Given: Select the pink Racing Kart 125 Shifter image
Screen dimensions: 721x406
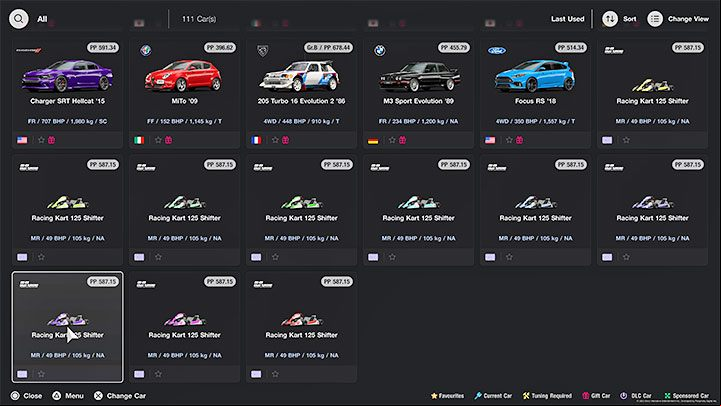Looking at the screenshot, I should click(184, 319).
